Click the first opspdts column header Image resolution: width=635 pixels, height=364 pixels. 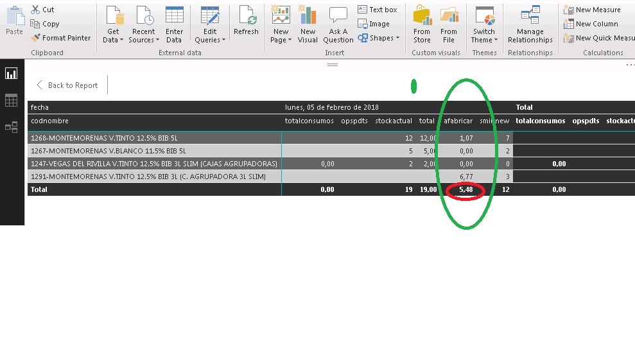[x=354, y=121]
